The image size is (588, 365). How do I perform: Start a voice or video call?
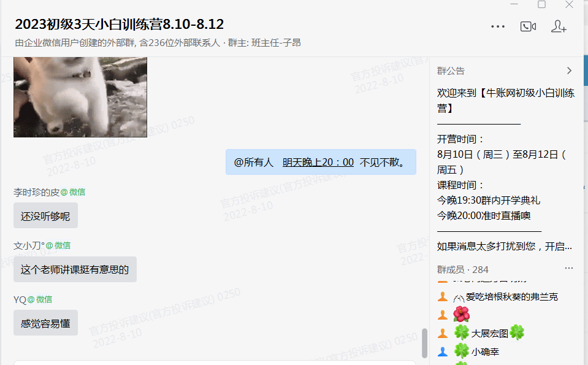coord(528,26)
